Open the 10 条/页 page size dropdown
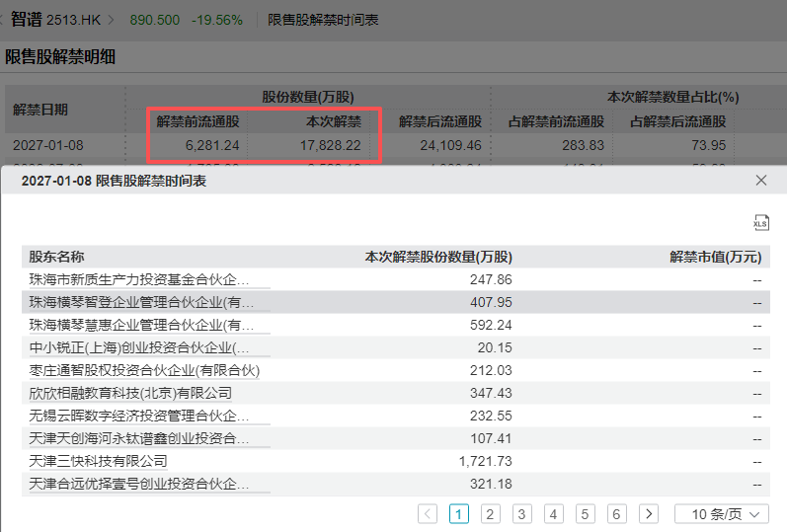This screenshot has height=532, width=787. [722, 514]
